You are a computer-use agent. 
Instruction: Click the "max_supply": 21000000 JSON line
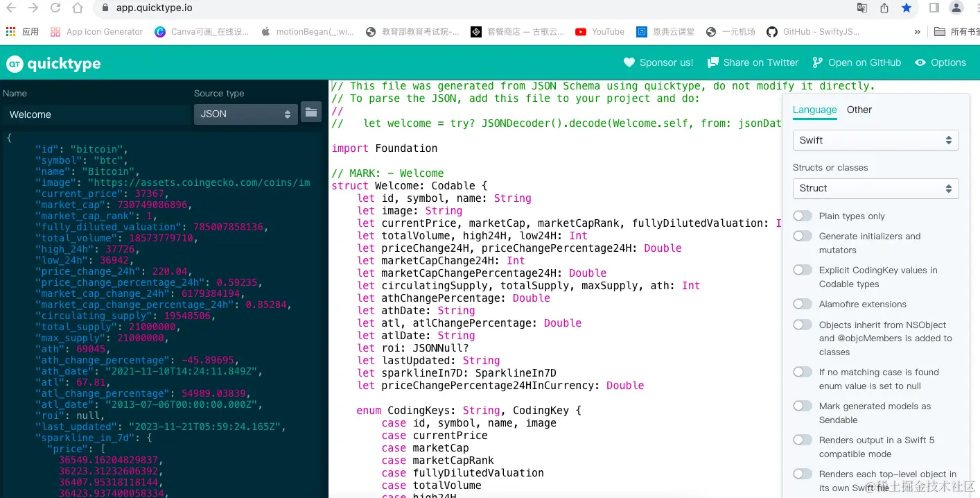tap(103, 338)
